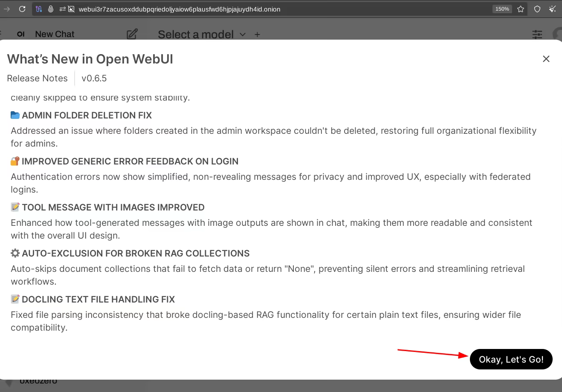Open the new chat pencil-edit icon
The height and width of the screenshot is (392, 562).
[132, 34]
